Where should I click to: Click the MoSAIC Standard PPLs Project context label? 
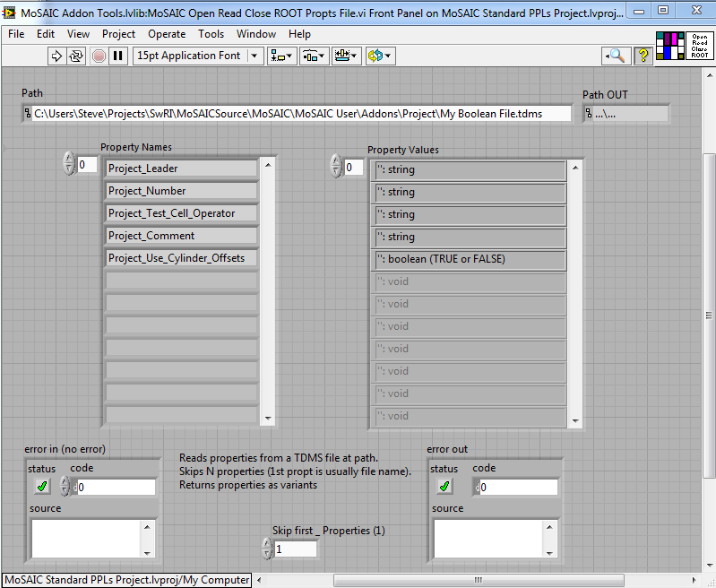(x=127, y=580)
